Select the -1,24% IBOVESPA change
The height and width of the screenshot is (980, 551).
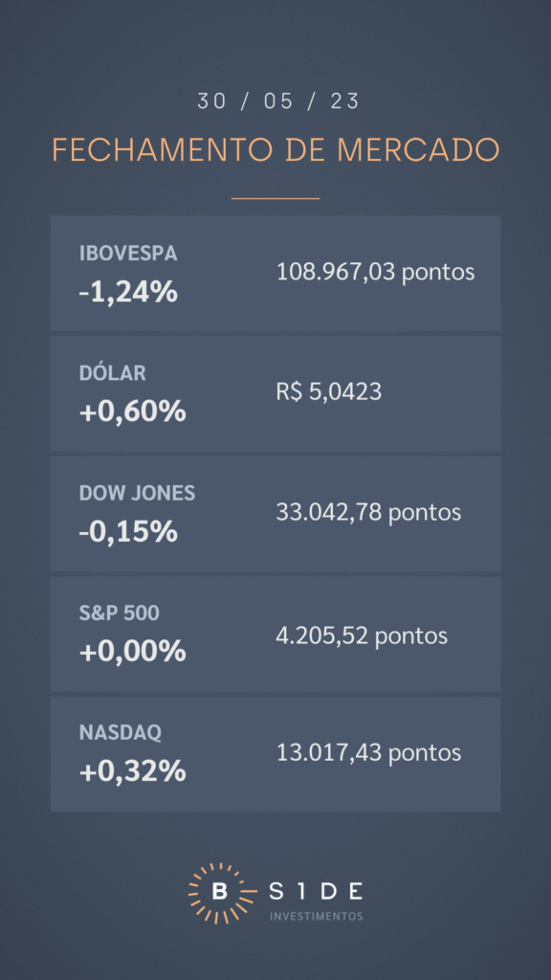128,292
